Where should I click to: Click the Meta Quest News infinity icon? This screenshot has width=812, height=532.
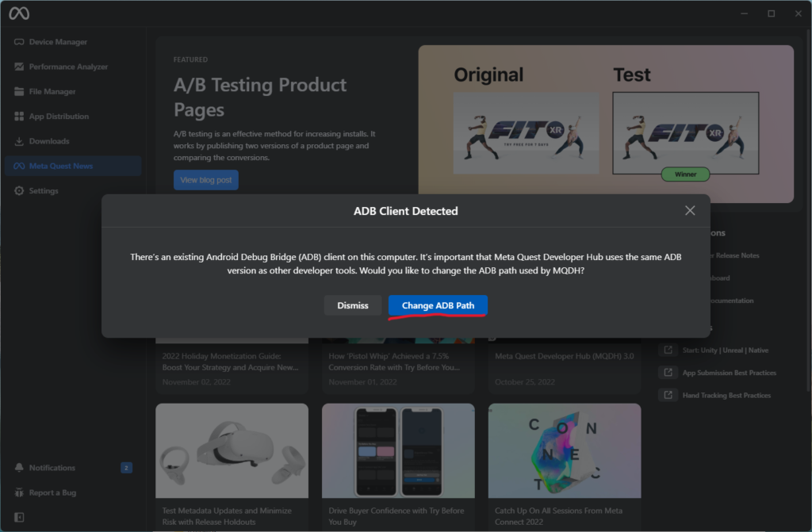[x=19, y=166]
